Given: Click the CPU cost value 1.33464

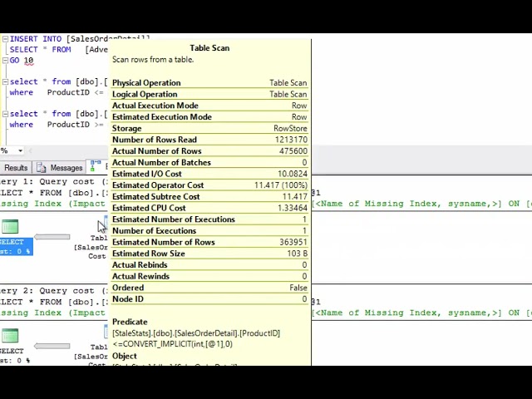Looking at the screenshot, I should (x=293, y=208).
